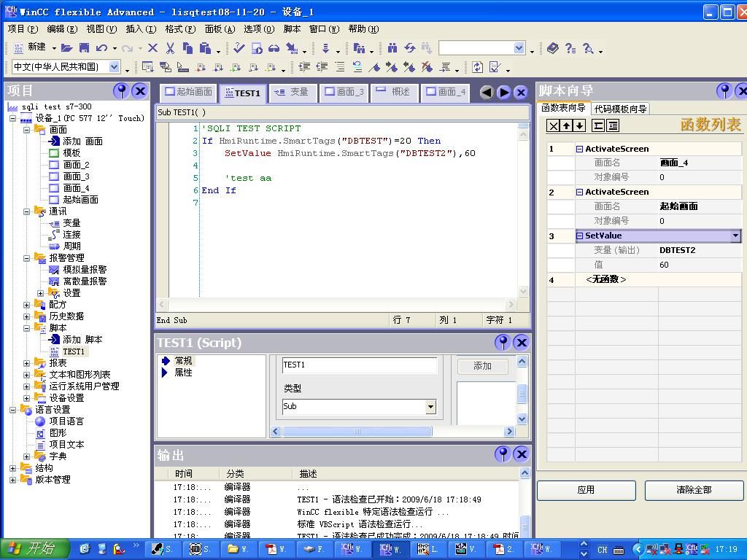Collapse the 通讯 folder in the project tree
This screenshot has width=747, height=560.
point(27,211)
